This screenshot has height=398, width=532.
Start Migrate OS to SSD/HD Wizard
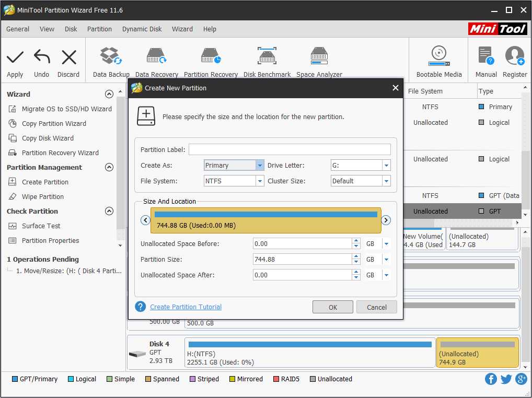coord(60,109)
